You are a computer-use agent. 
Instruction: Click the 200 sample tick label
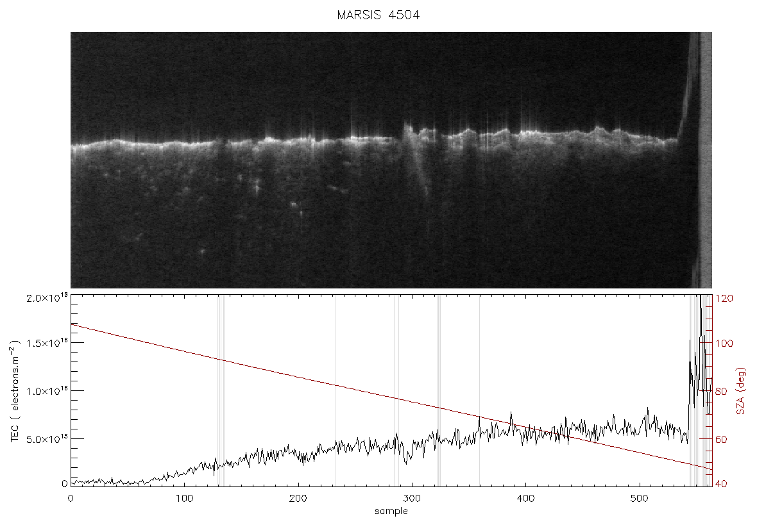[298, 498]
